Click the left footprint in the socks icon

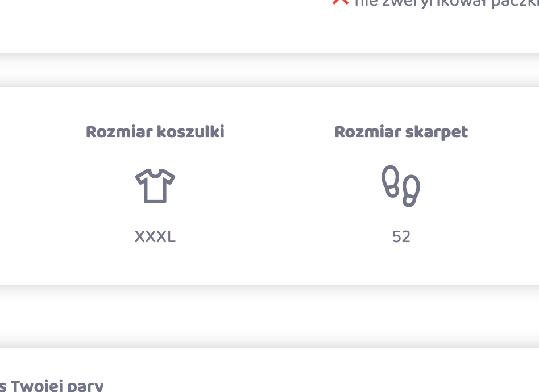[x=391, y=181]
